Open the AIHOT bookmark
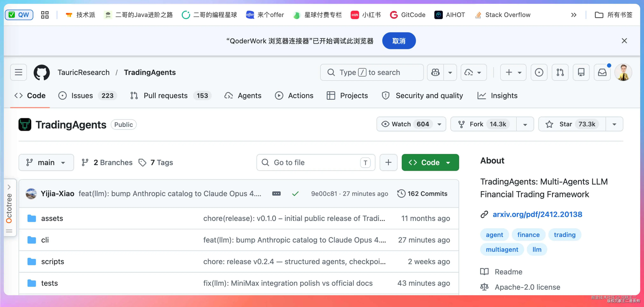The image size is (644, 307). (450, 15)
